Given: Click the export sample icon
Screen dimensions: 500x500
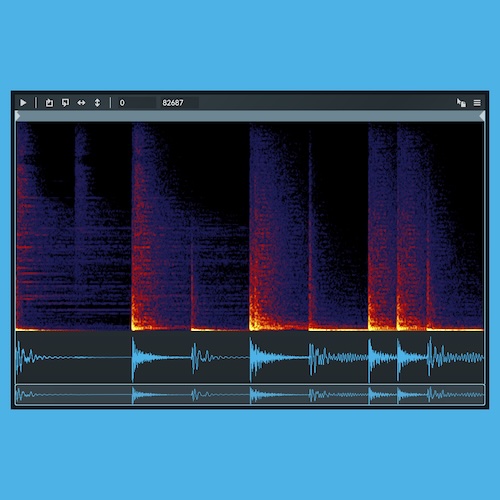Looking at the screenshot, I should point(65,103).
